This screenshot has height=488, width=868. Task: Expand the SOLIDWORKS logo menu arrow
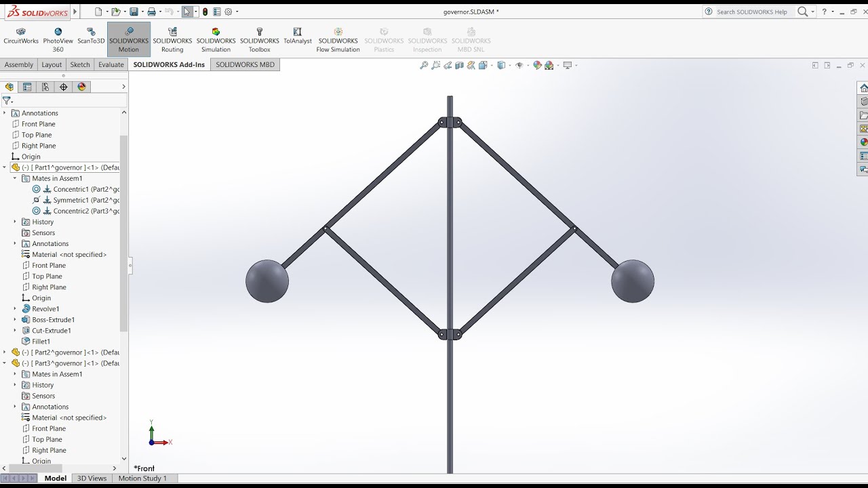pyautogui.click(x=73, y=12)
